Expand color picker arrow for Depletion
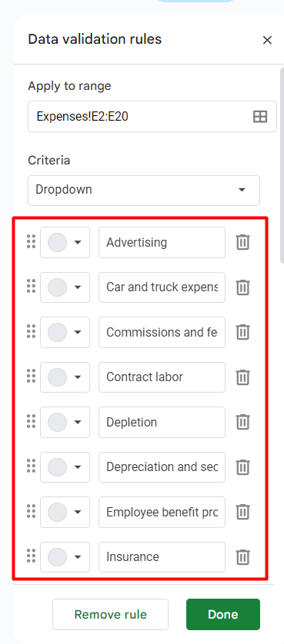The image size is (284, 644). 78,422
